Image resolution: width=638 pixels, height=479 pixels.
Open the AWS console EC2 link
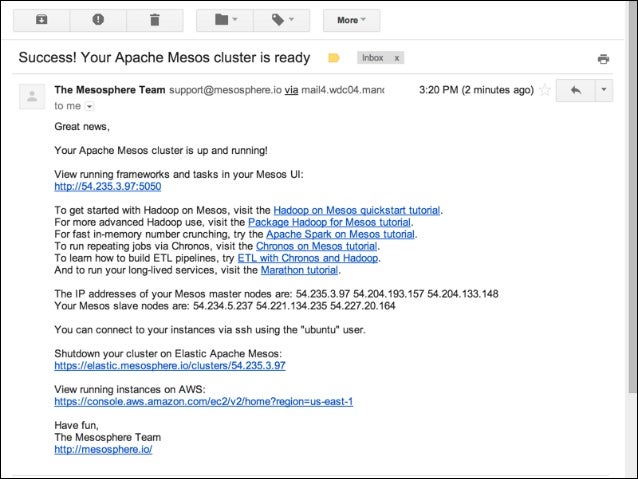point(203,402)
